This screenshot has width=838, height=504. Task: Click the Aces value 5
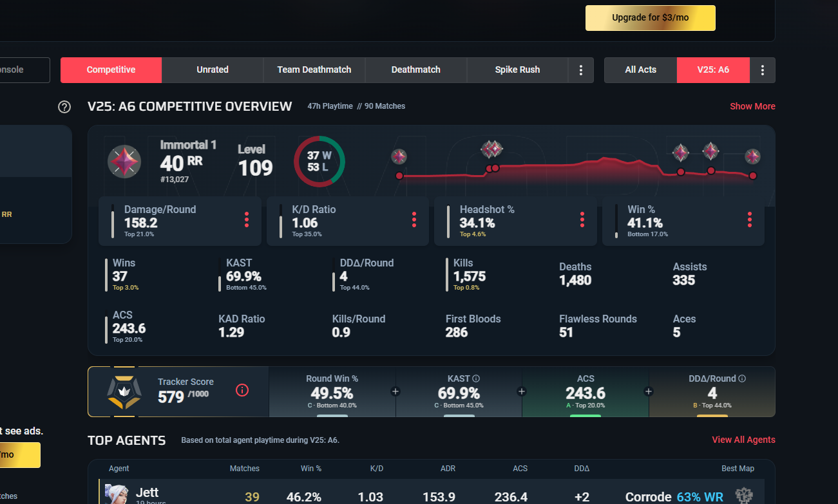click(x=676, y=332)
